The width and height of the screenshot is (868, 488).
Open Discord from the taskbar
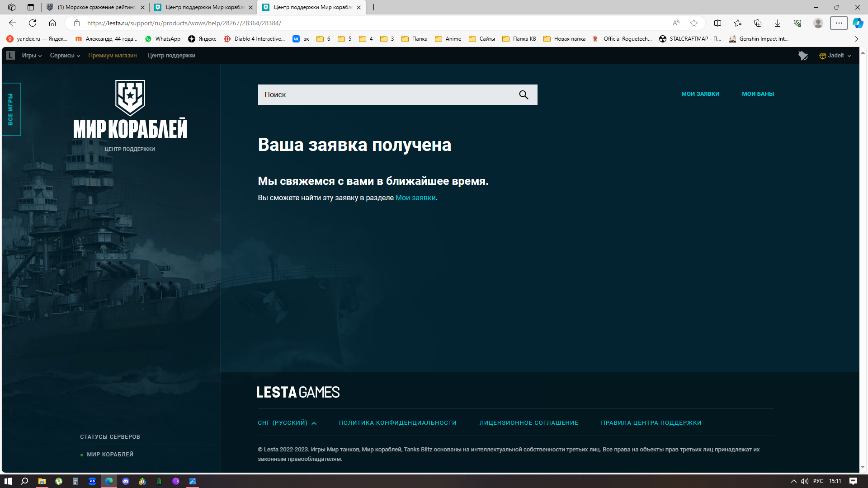pyautogui.click(x=126, y=481)
